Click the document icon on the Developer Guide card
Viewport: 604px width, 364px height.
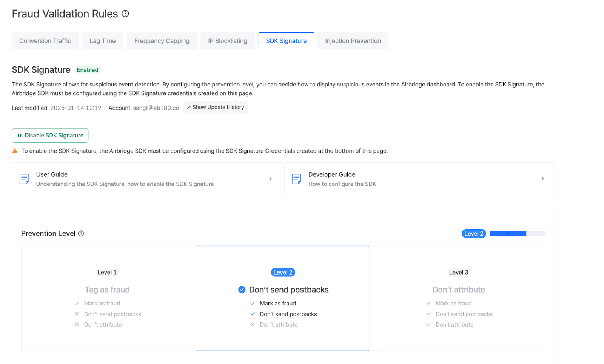296,179
